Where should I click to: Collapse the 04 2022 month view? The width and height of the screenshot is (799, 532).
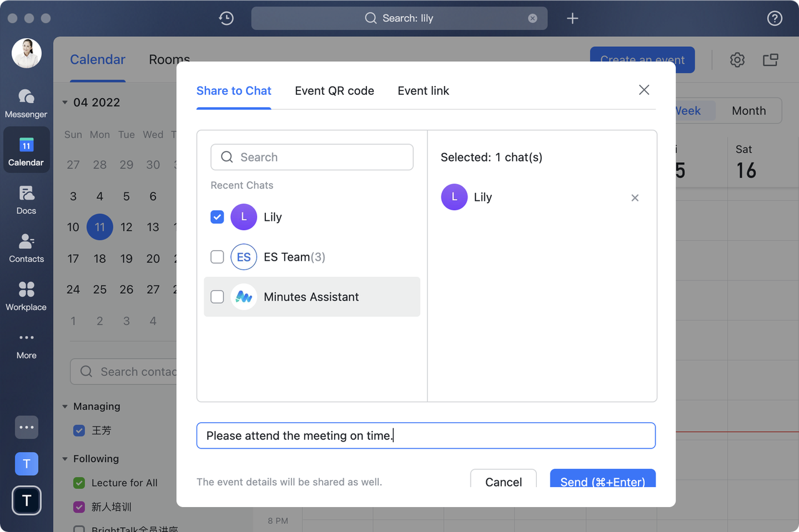click(x=65, y=102)
